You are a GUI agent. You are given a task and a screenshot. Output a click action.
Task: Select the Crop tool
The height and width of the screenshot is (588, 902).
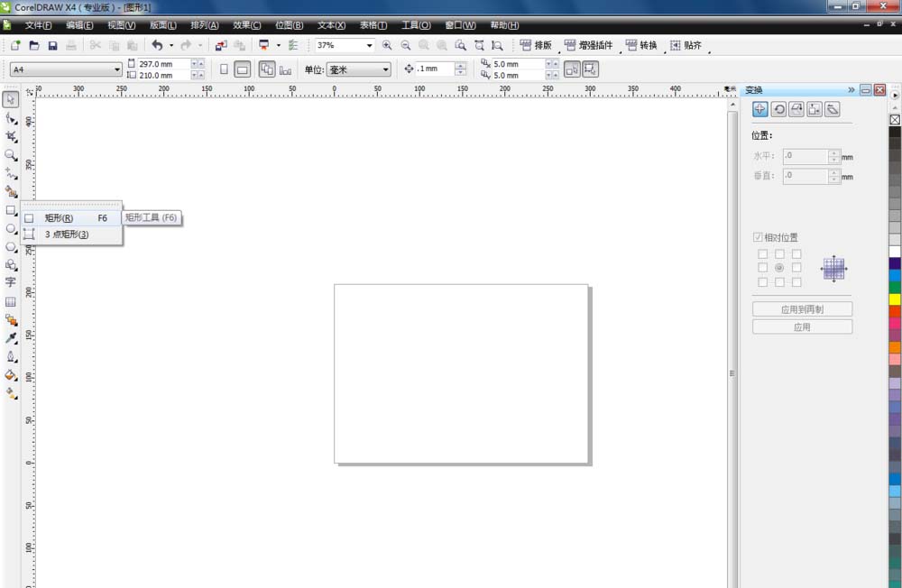point(10,137)
